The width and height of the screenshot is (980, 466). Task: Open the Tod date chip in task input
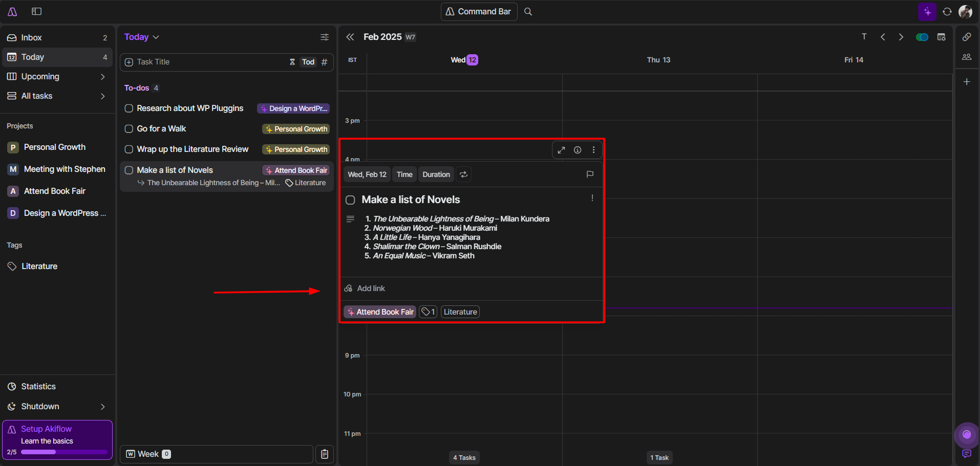click(308, 62)
